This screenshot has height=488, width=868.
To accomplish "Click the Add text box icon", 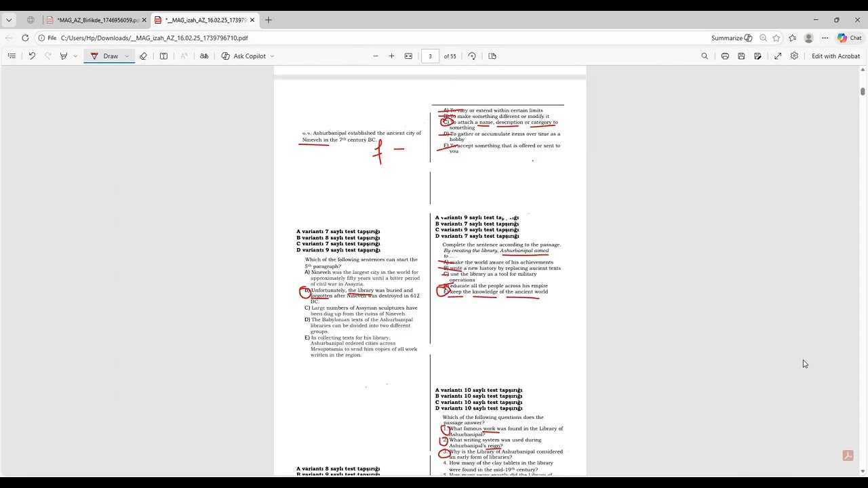I will [163, 56].
